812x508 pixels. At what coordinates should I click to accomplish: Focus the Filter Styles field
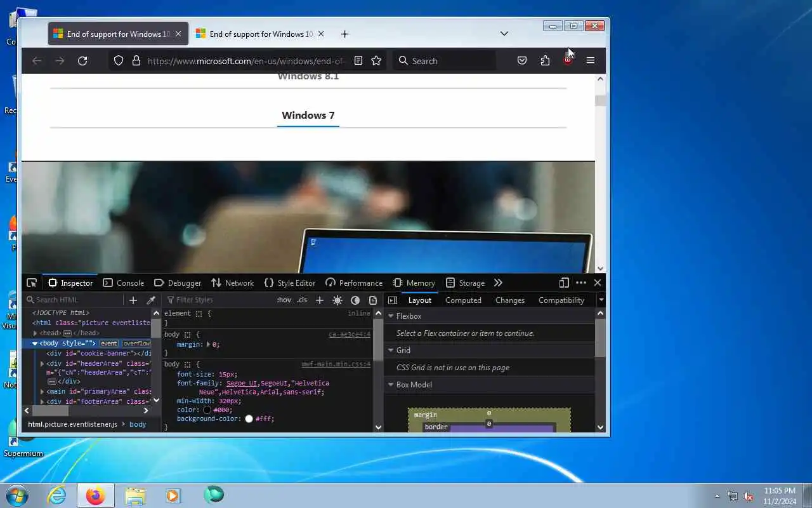click(x=219, y=300)
